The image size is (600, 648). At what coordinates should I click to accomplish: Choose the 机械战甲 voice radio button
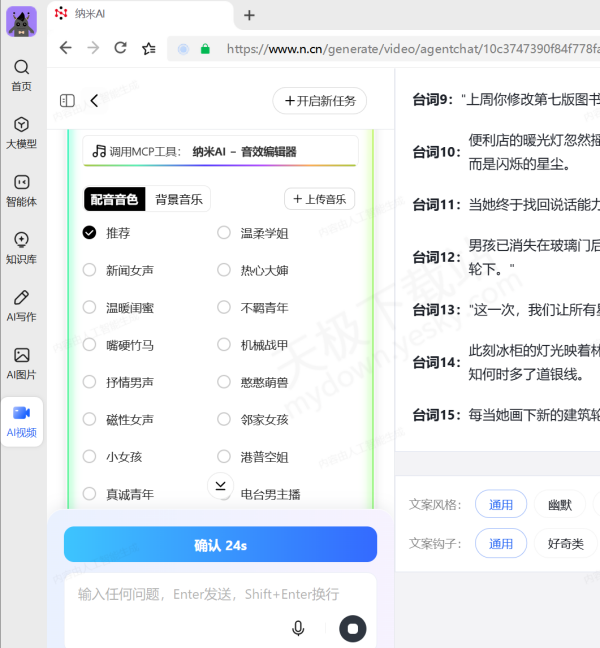(224, 345)
